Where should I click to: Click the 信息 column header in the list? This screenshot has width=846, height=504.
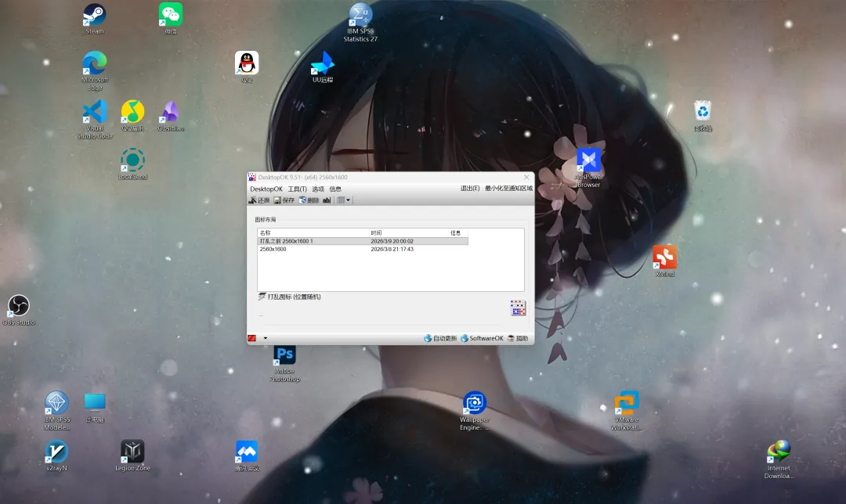tap(458, 233)
